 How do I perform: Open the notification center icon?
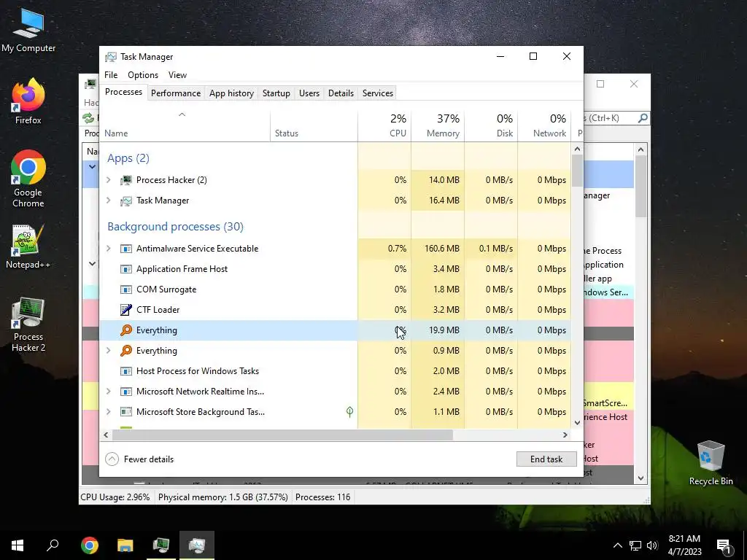(724, 547)
